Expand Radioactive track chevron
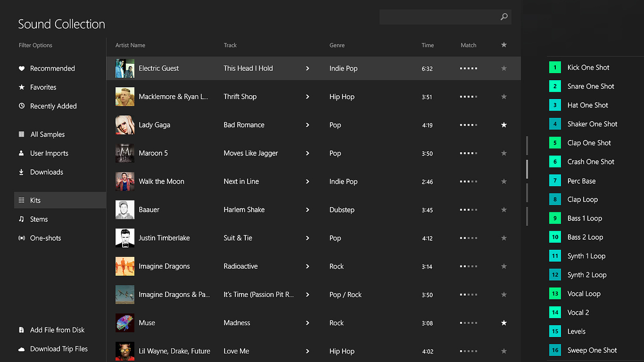The width and height of the screenshot is (644, 362). pos(308,267)
